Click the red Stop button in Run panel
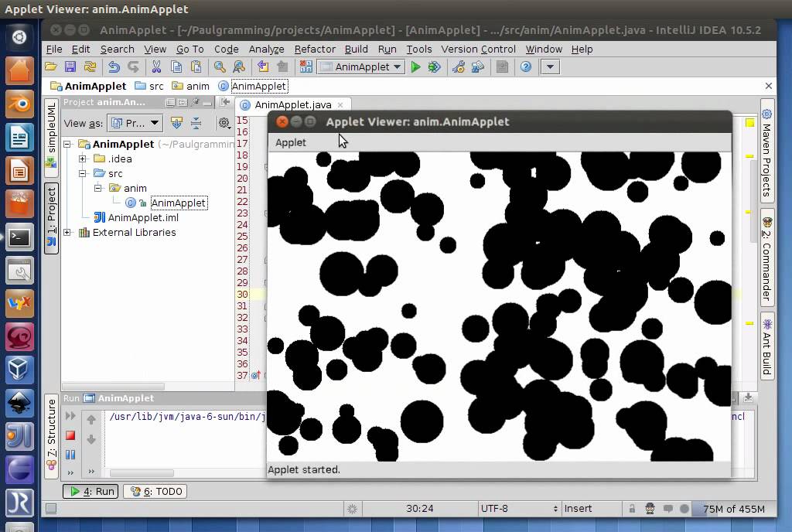792x532 pixels. click(x=70, y=435)
